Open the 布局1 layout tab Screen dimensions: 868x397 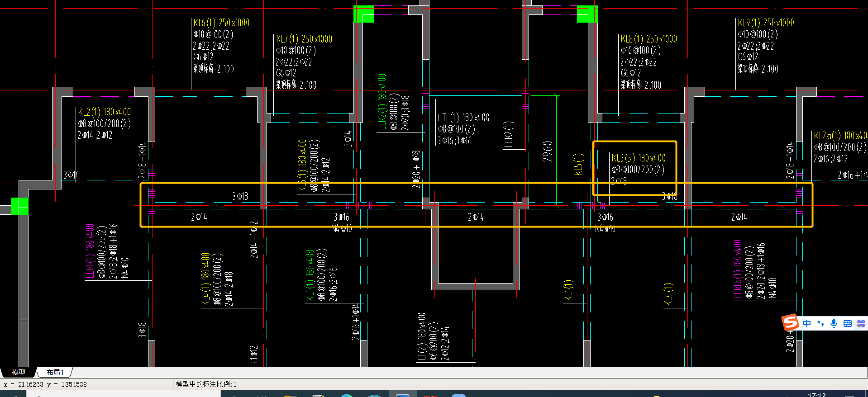click(55, 372)
